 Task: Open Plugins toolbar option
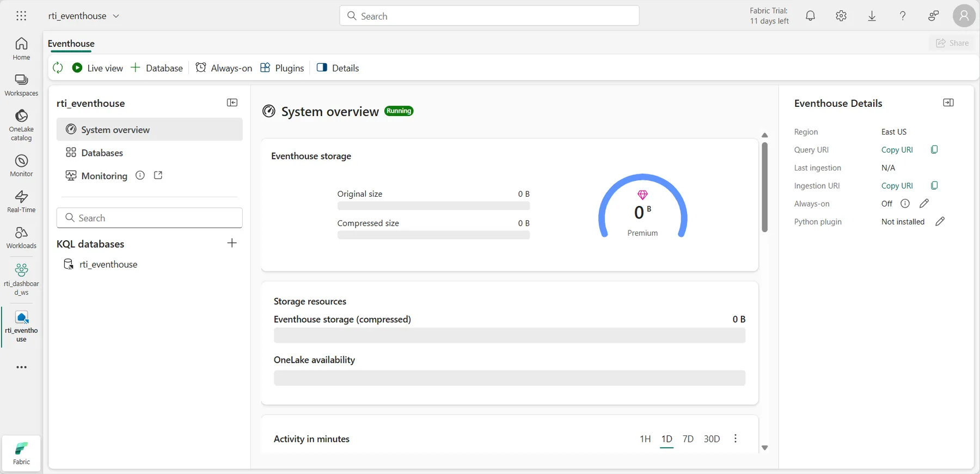point(282,68)
